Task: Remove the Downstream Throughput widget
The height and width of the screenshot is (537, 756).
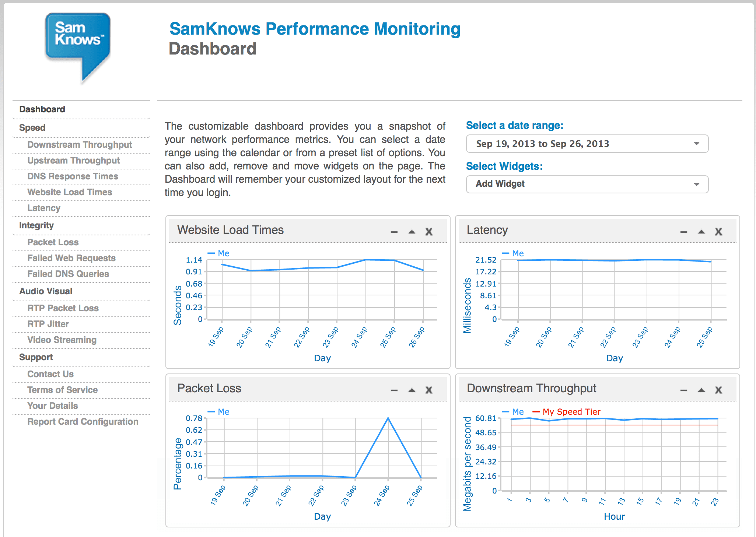Action: coord(718,390)
